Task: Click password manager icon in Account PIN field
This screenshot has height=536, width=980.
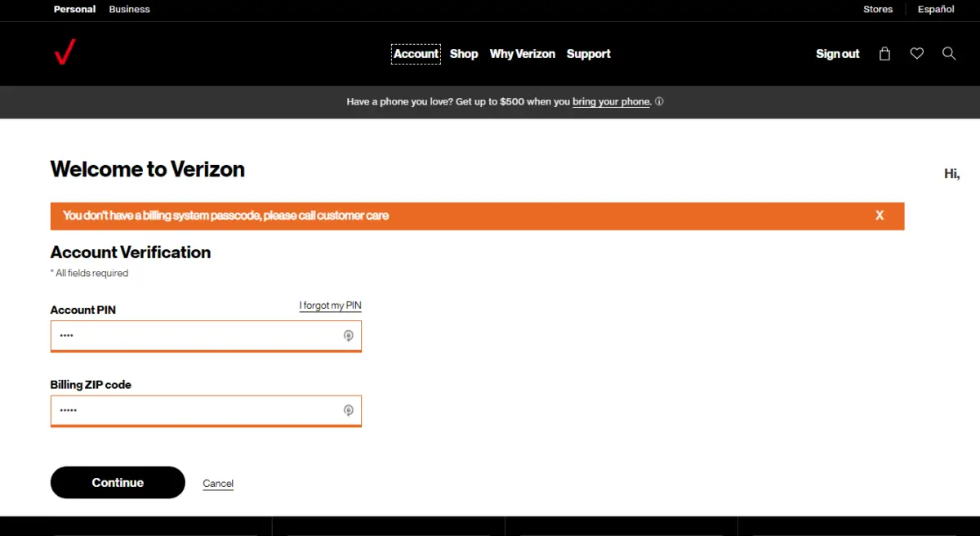Action: pyautogui.click(x=348, y=336)
